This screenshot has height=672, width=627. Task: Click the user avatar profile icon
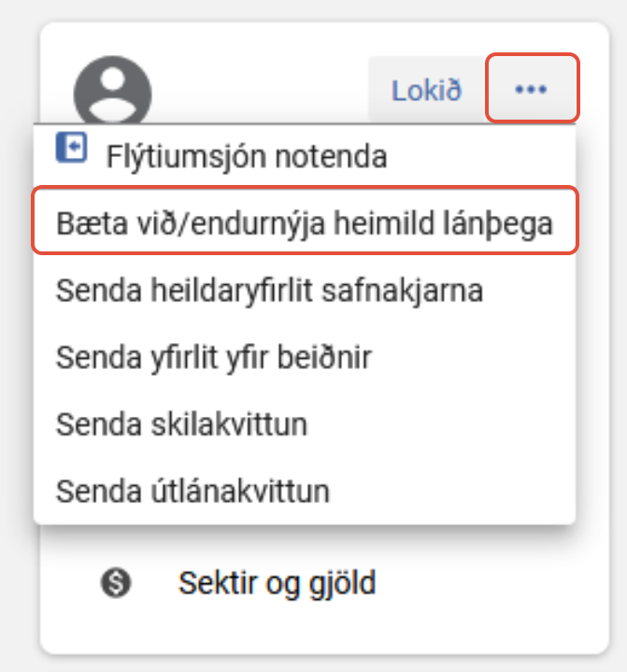pyautogui.click(x=112, y=90)
